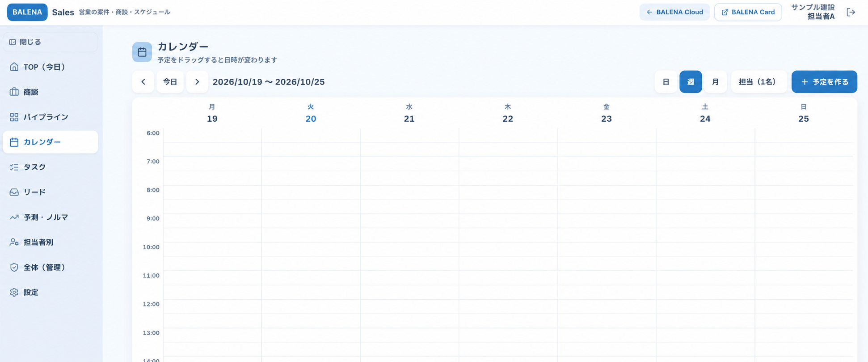
Task: Click the calendar icon beside カレンダー heading
Action: (x=142, y=52)
